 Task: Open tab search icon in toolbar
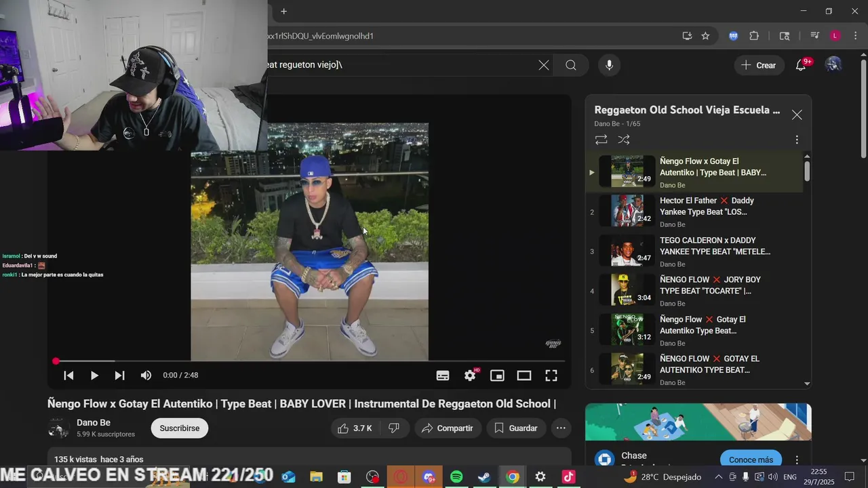[785, 36]
